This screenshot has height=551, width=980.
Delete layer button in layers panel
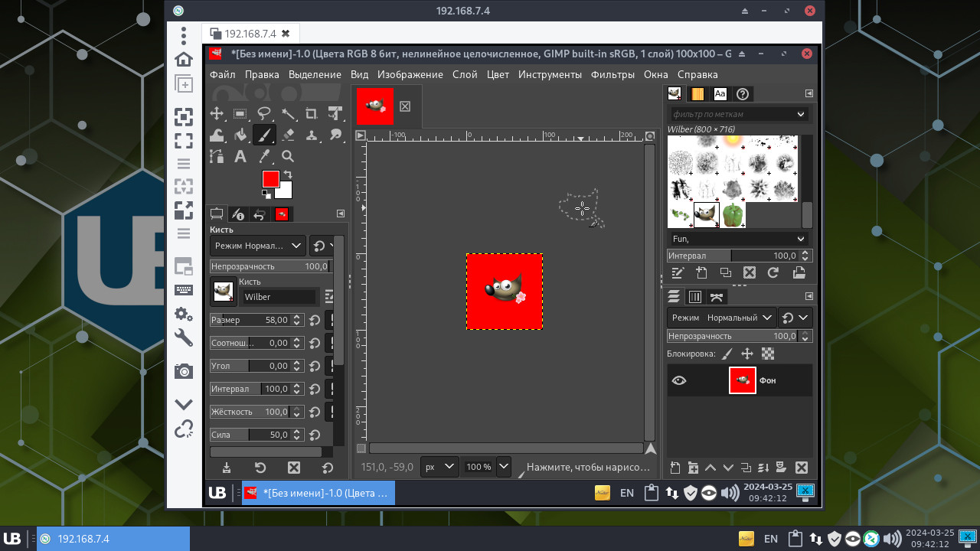(x=802, y=468)
